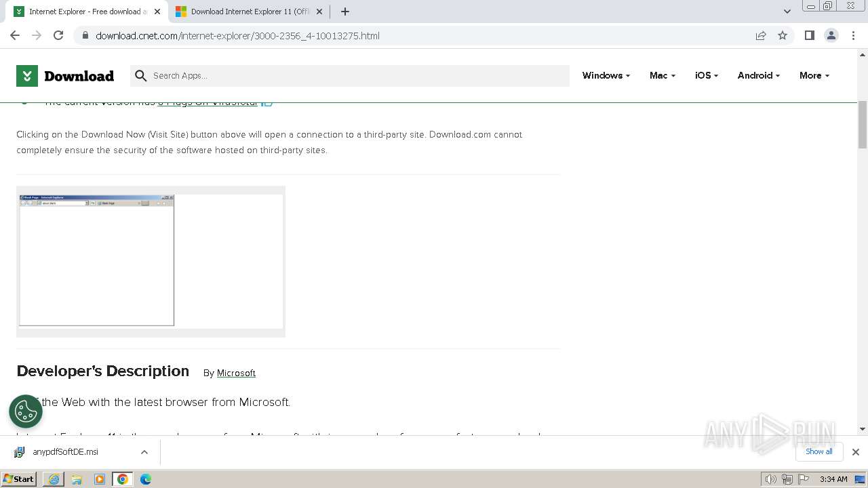The image size is (868, 488).
Task: Click the network tray icon
Action: tap(787, 479)
